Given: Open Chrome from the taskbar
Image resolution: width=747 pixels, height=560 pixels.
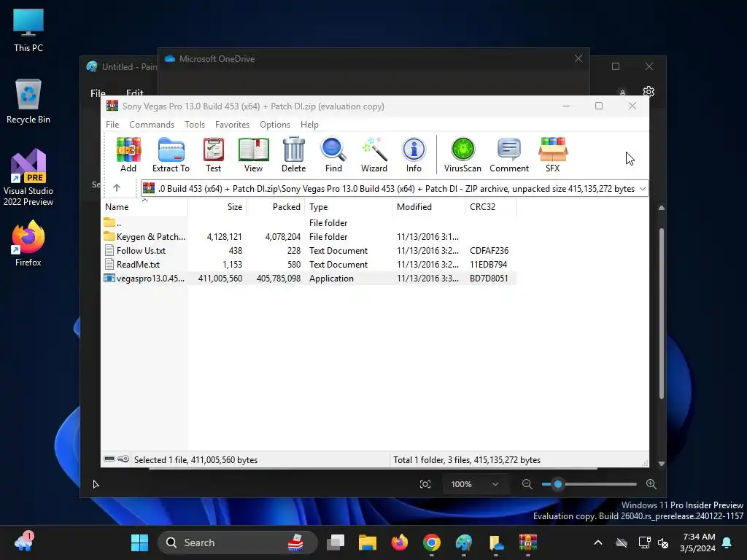Looking at the screenshot, I should click(432, 542).
